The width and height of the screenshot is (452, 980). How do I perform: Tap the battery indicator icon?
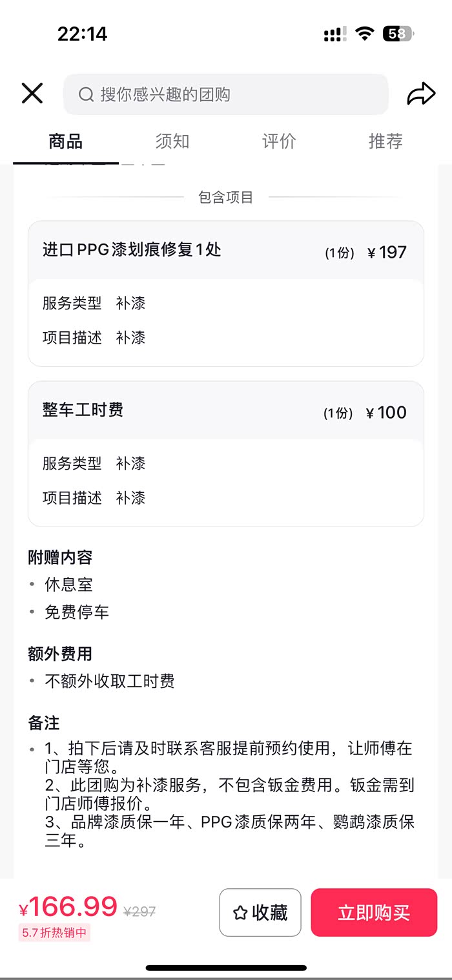(398, 34)
